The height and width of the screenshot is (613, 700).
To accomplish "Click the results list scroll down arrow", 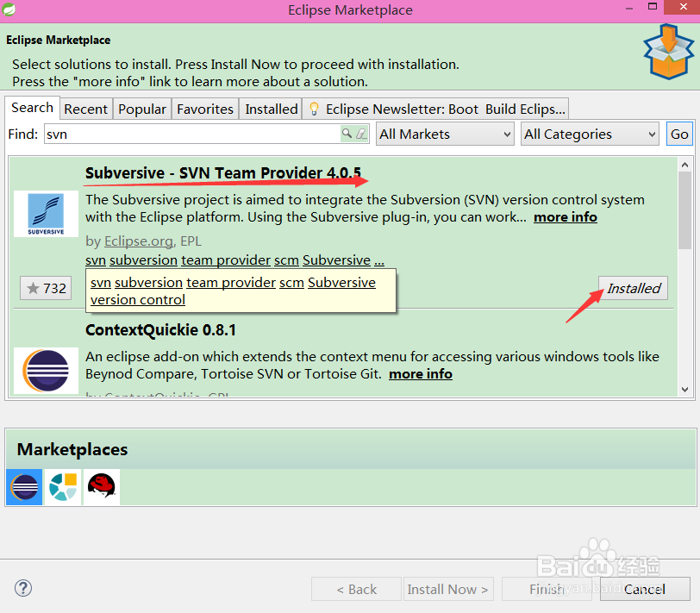I will [684, 389].
